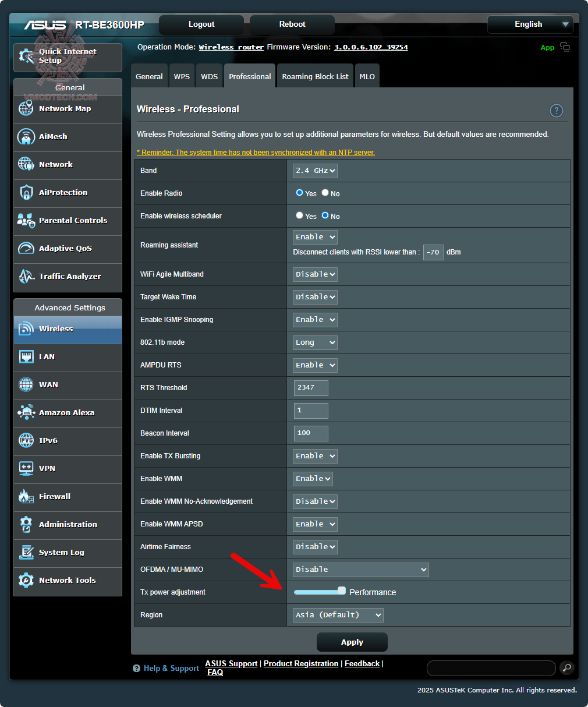Open the Quick Internet Setup wizard icon
Viewport: 588px width, 707px height.
click(26, 56)
